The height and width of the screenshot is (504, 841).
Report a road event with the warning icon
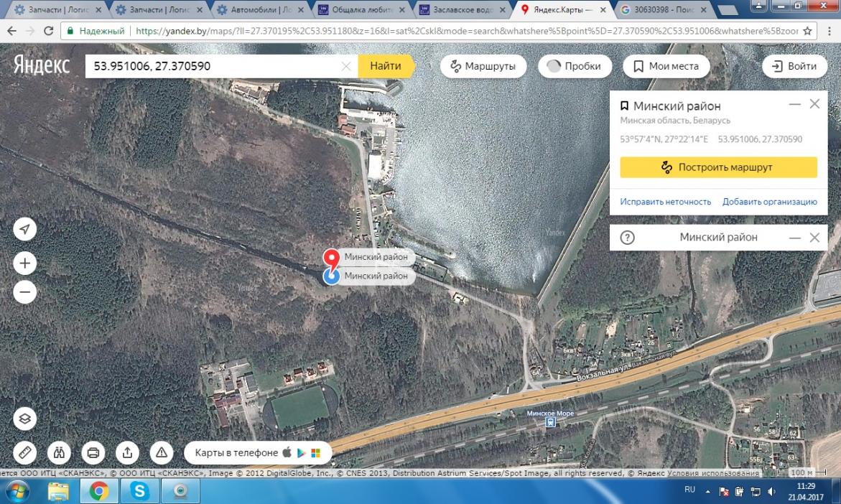[x=162, y=452]
